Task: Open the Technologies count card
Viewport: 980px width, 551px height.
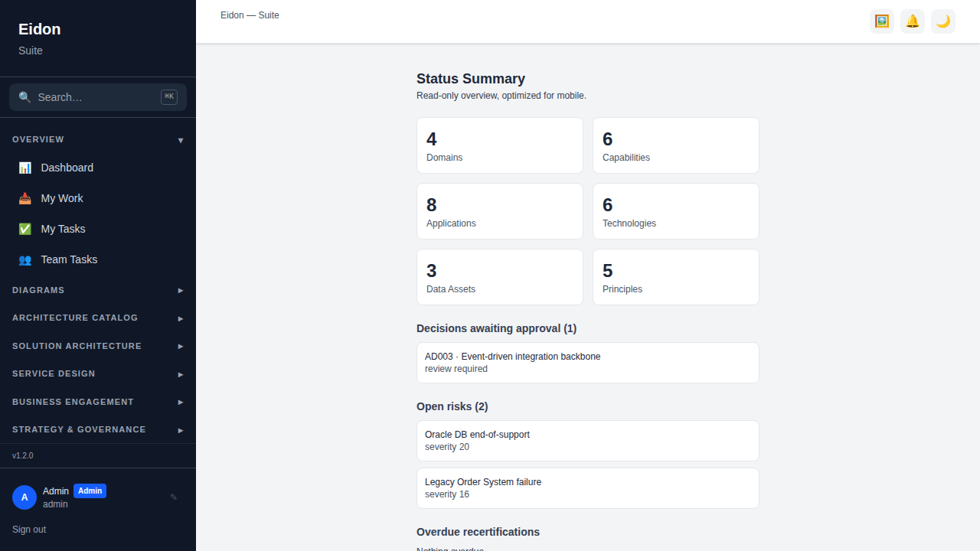Action: [676, 211]
